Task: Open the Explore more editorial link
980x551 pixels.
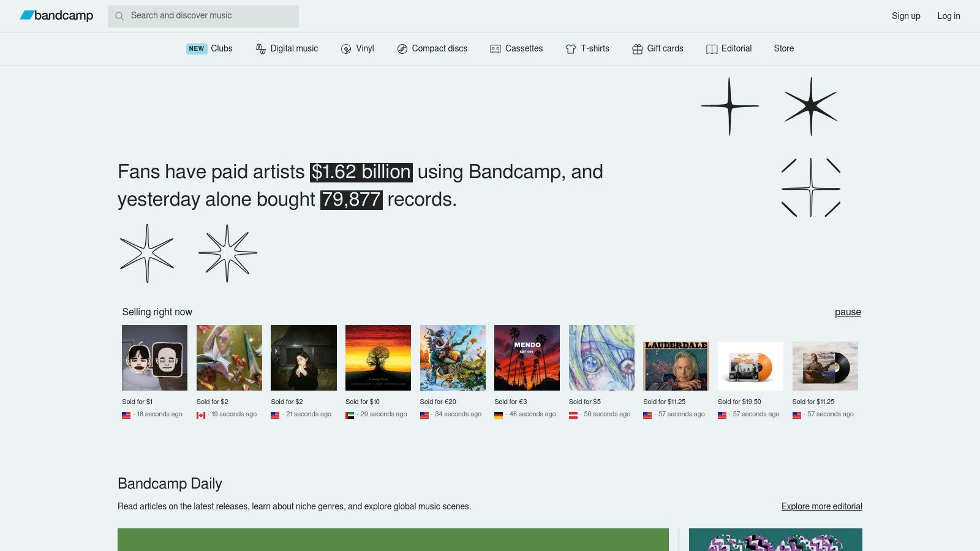Action: coord(821,506)
